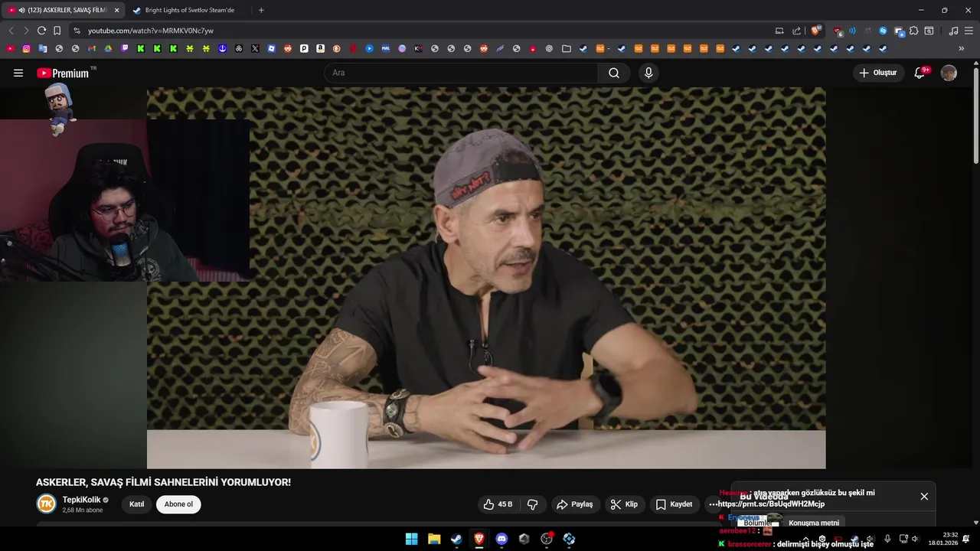This screenshot has width=980, height=551.
Task: Open the YouTube guide hamburger menu
Action: pyautogui.click(x=18, y=73)
